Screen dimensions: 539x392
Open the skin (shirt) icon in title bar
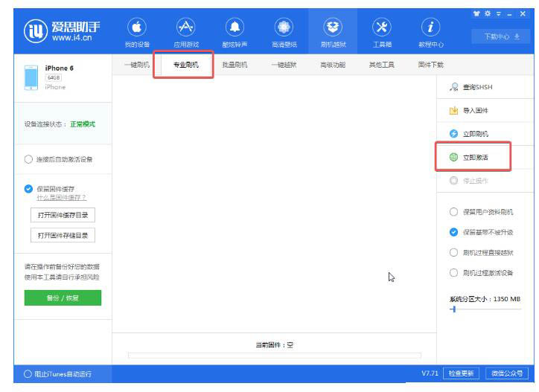pos(476,13)
